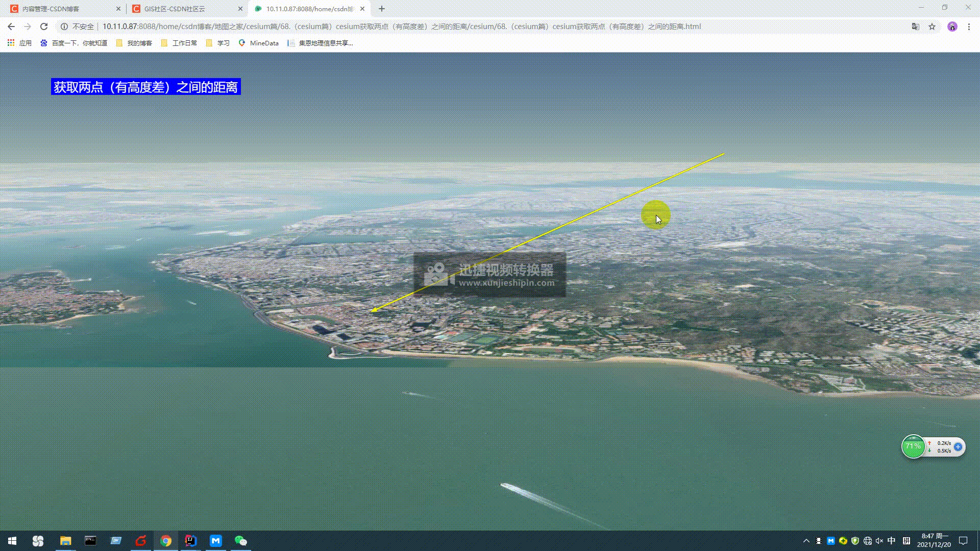The height and width of the screenshot is (551, 980).
Task: Click the browser back arrow
Action: [11, 27]
